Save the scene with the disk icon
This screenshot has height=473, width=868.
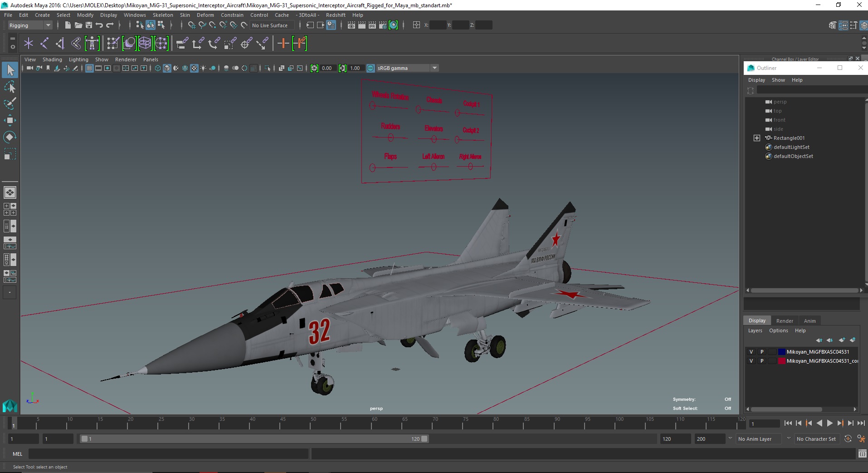(x=89, y=25)
